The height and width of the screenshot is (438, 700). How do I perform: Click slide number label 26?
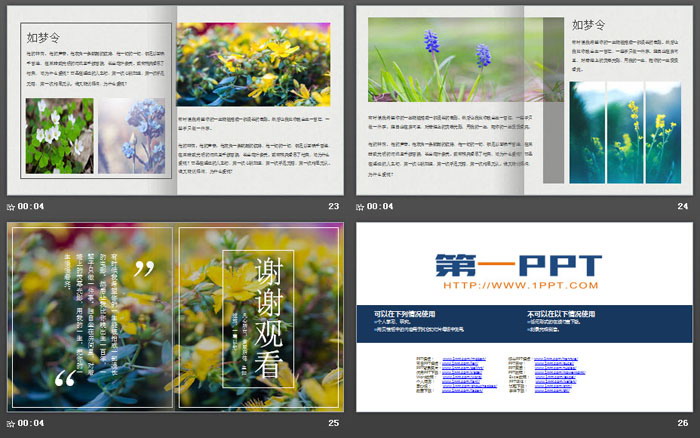(683, 423)
